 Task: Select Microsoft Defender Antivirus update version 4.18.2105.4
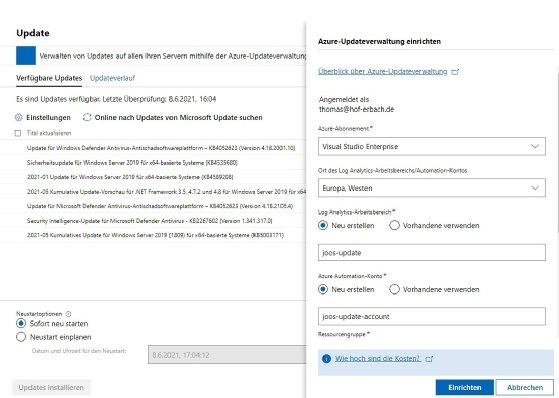tap(153, 206)
